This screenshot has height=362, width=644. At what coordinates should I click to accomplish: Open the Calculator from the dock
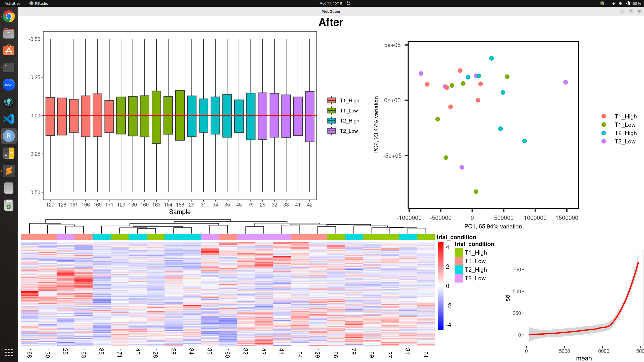point(9,153)
